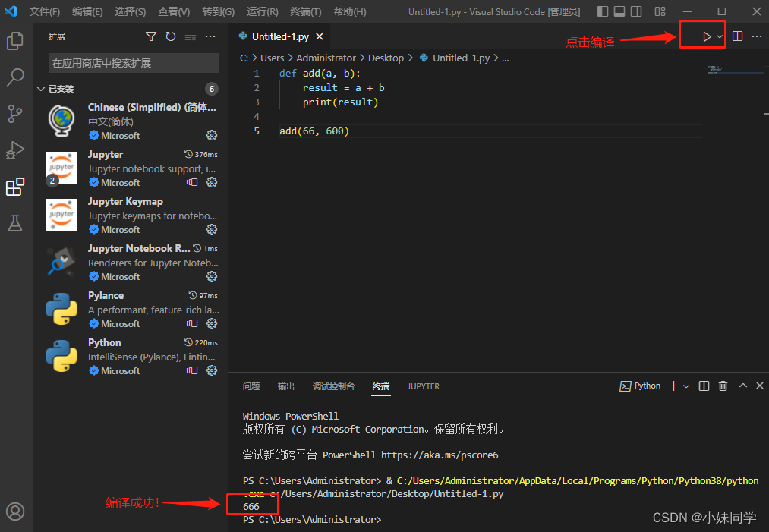This screenshot has height=532, width=769.
Task: Open 选择(S) menu
Action: point(131,12)
